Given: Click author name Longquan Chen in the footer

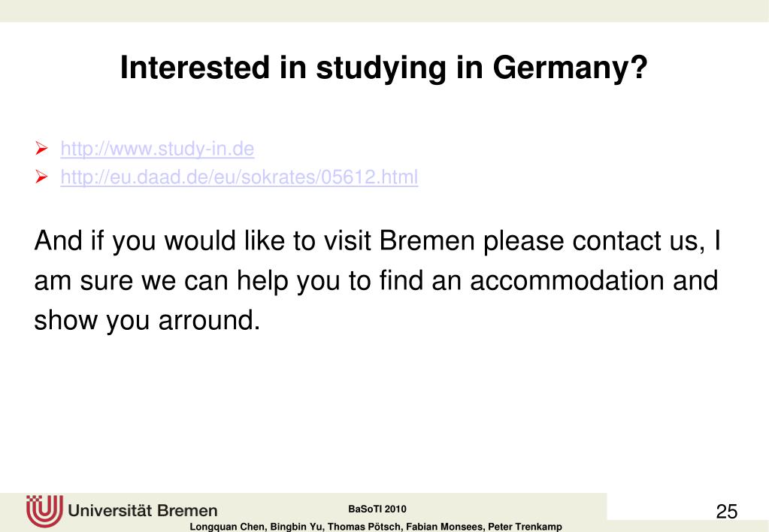Looking at the screenshot, I should [228, 527].
